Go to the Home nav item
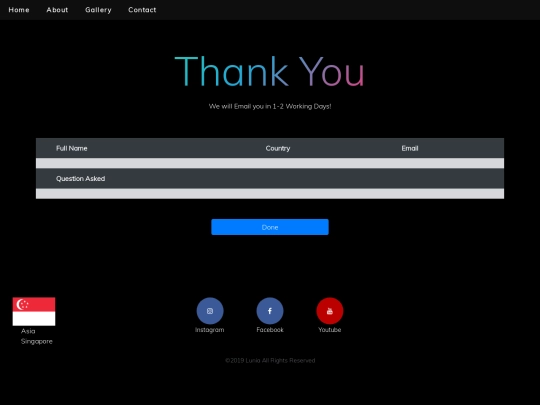 (x=19, y=10)
